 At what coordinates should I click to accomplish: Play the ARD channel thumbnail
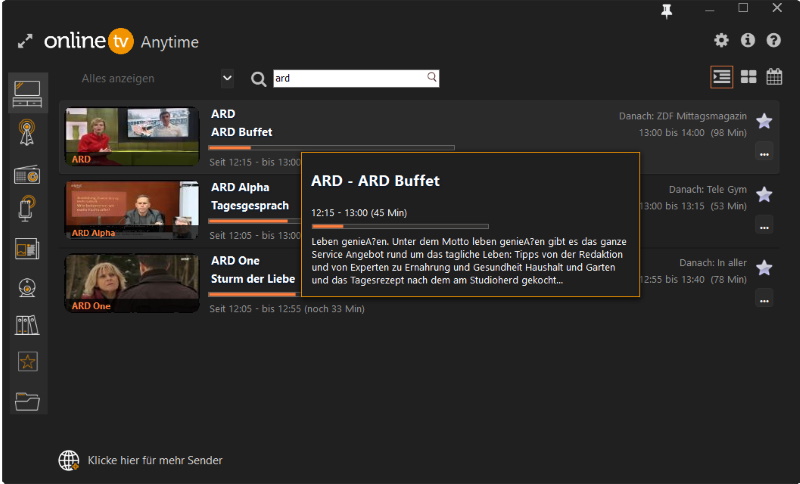click(x=132, y=136)
